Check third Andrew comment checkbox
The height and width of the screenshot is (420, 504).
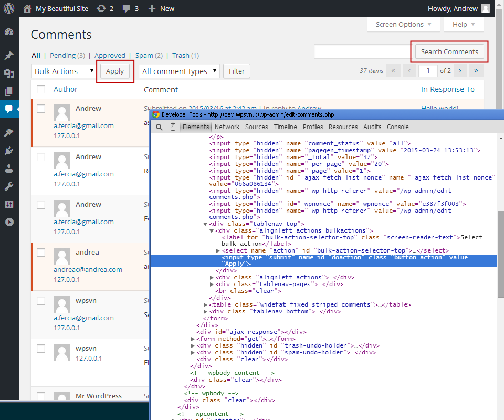point(41,205)
